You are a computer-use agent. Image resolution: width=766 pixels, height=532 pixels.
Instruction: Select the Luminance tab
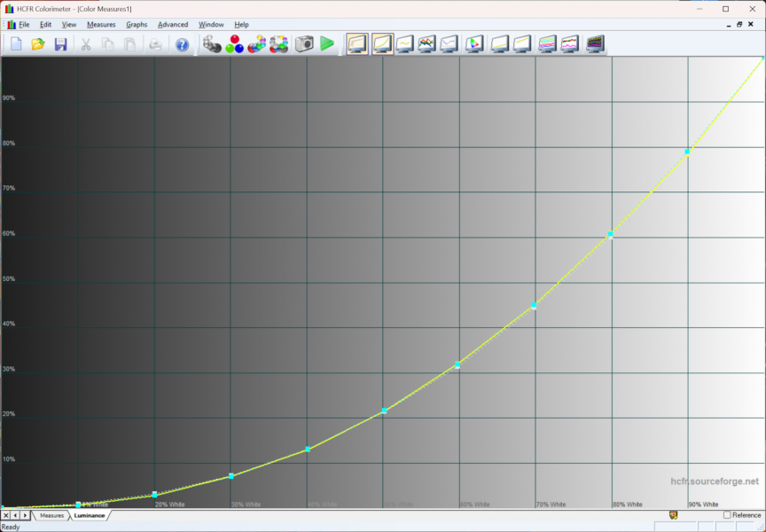(x=89, y=515)
